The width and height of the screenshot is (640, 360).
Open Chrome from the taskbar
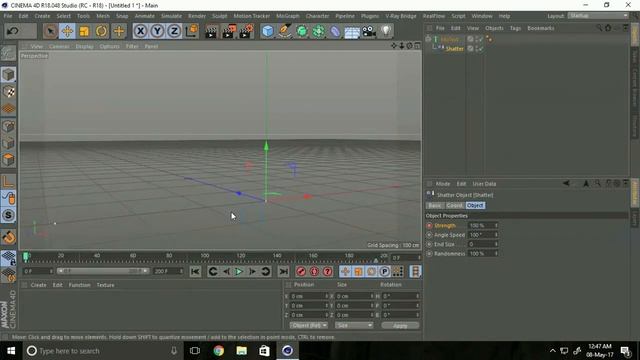(x=218, y=351)
